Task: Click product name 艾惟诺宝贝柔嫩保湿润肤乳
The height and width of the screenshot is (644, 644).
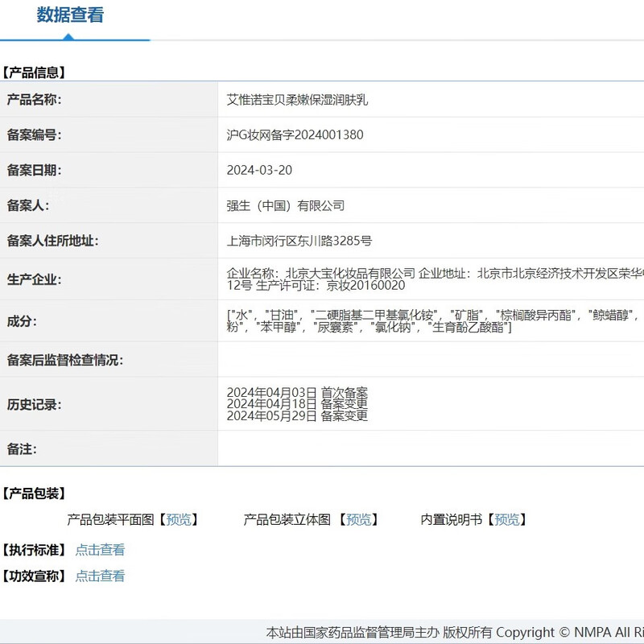Action: [297, 100]
